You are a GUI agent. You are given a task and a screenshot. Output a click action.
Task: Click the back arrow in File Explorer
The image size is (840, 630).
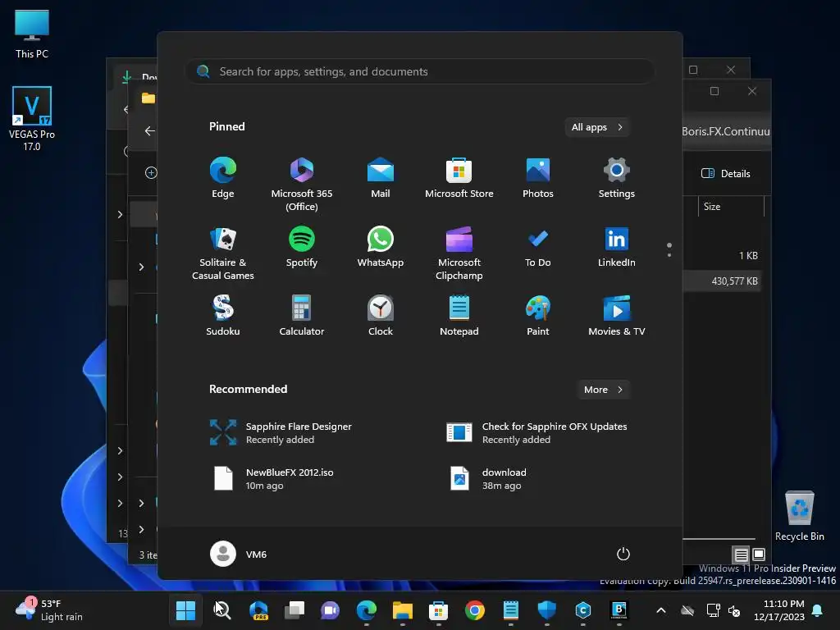coord(149,130)
